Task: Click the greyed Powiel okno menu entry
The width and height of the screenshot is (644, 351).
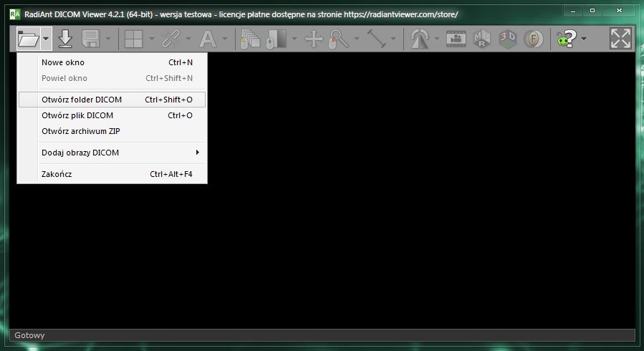Action: pos(112,78)
